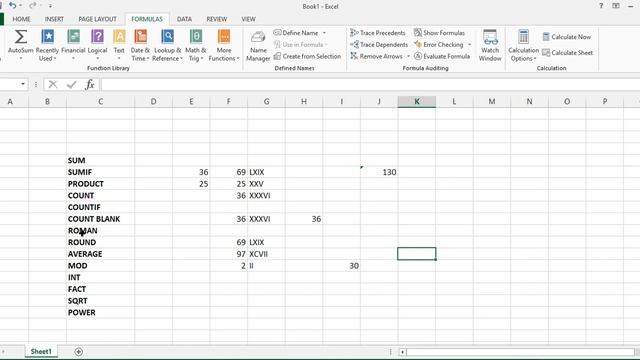
Task: Open the Watch Window
Action: (490, 45)
